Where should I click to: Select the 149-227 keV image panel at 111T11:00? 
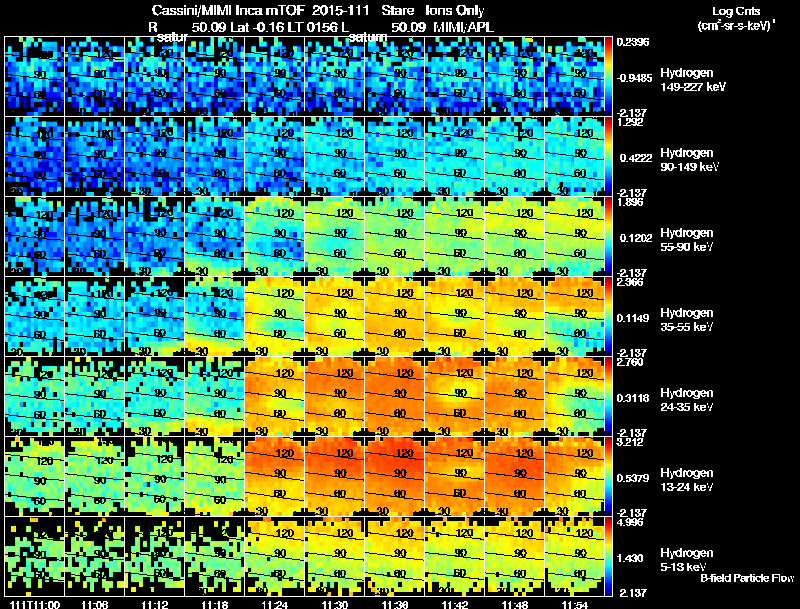pos(35,77)
